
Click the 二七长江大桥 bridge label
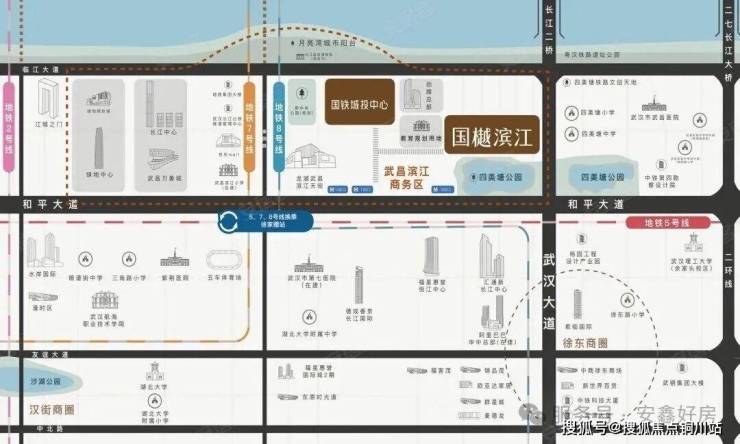729,43
